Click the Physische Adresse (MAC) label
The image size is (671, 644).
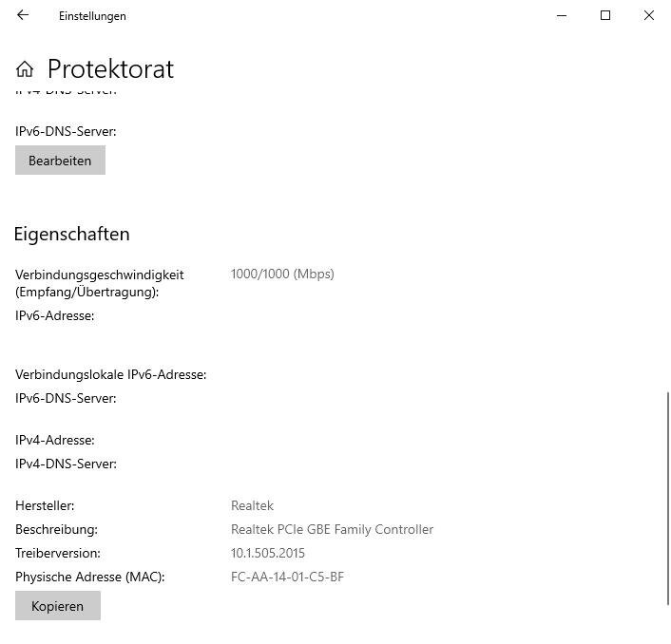pyautogui.click(x=89, y=577)
